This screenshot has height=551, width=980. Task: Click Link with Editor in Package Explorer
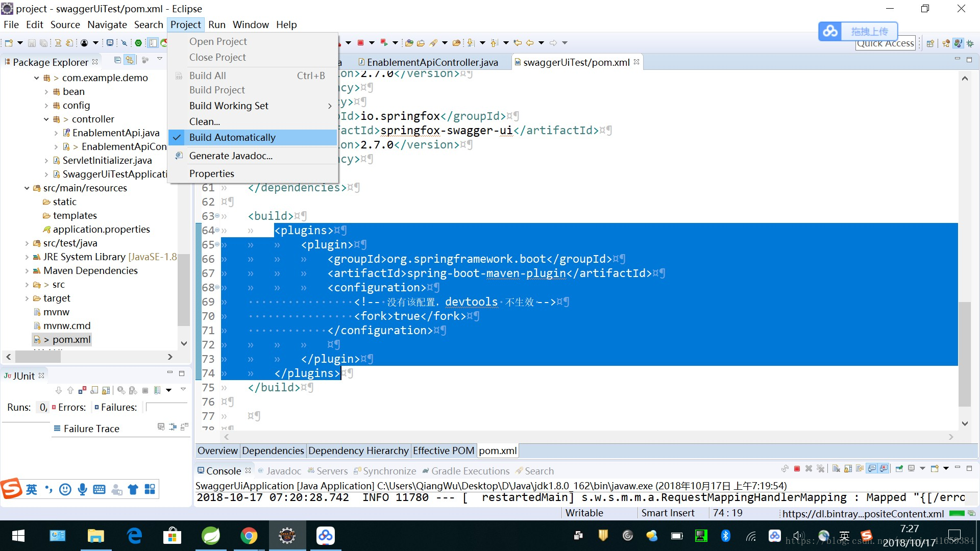pos(130,60)
